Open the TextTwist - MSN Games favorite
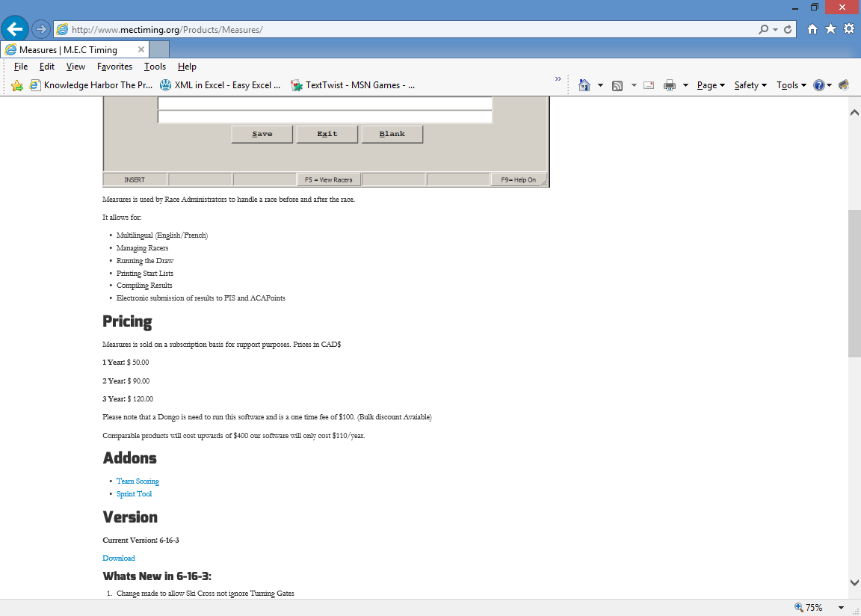Viewport: 861px width, 616px height. [353, 85]
